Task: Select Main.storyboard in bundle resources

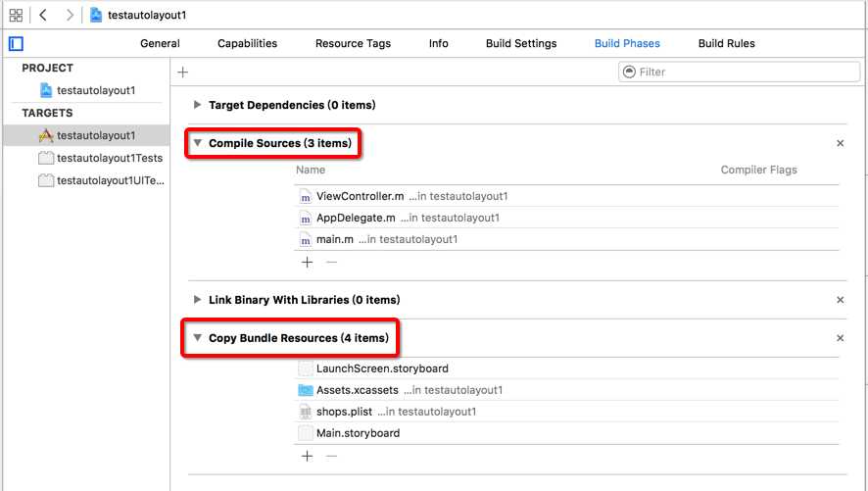Action: tap(566, 433)
